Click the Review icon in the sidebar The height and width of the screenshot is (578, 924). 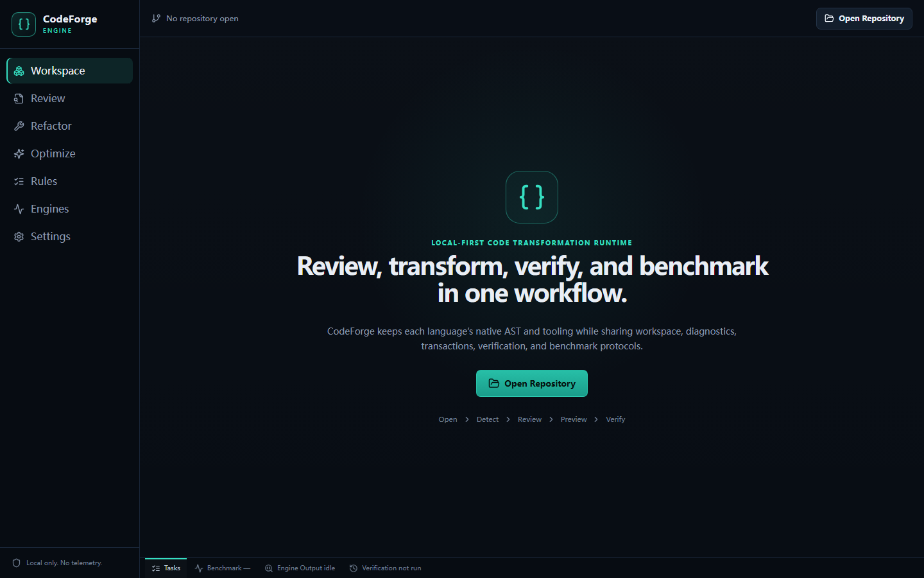tap(19, 98)
